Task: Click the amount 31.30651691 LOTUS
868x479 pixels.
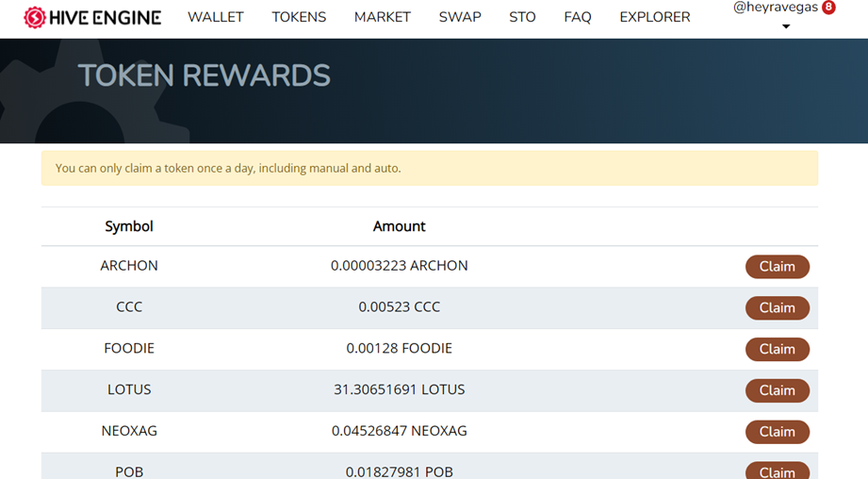Action: 399,389
